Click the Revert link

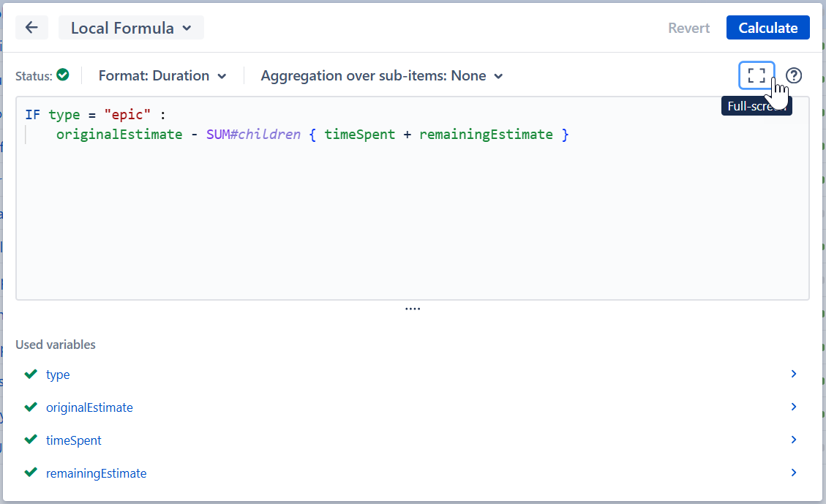(688, 27)
